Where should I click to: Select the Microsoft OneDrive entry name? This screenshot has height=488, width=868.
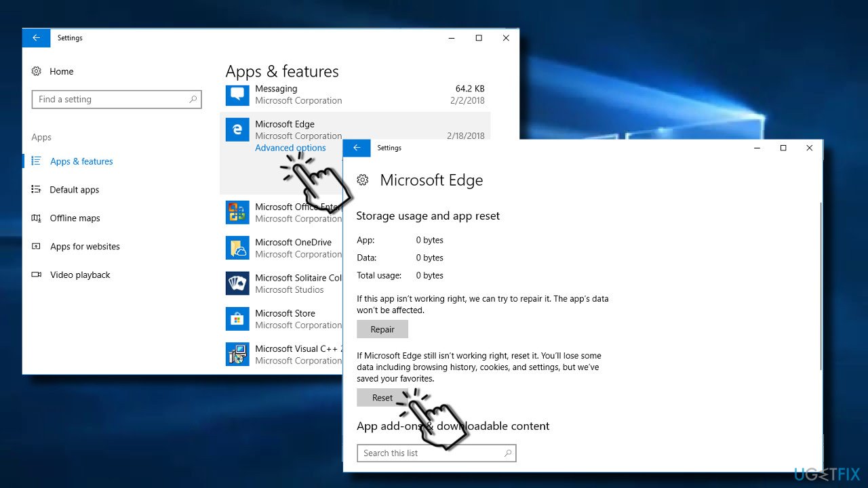294,242
